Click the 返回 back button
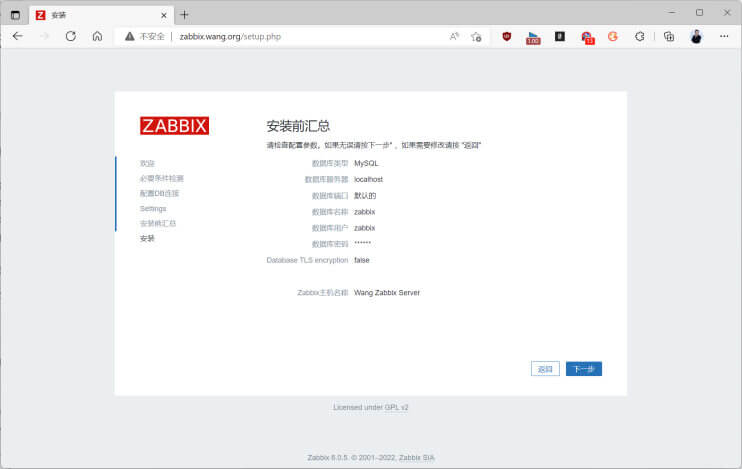 [545, 369]
